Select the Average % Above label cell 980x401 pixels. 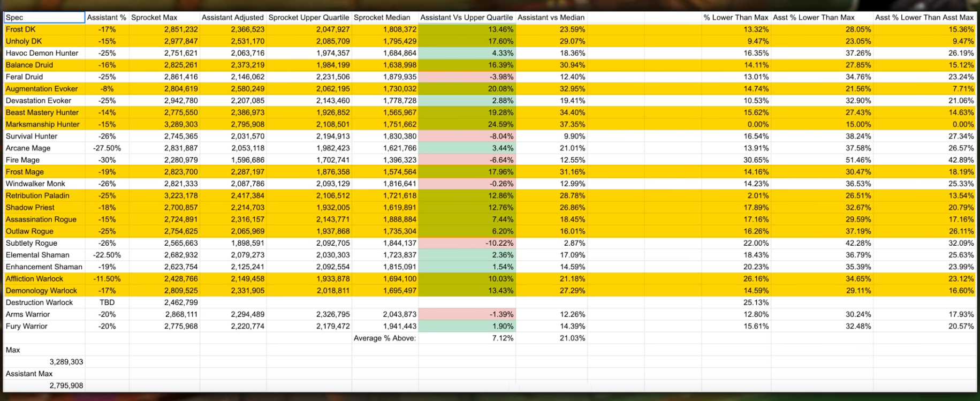pos(385,338)
